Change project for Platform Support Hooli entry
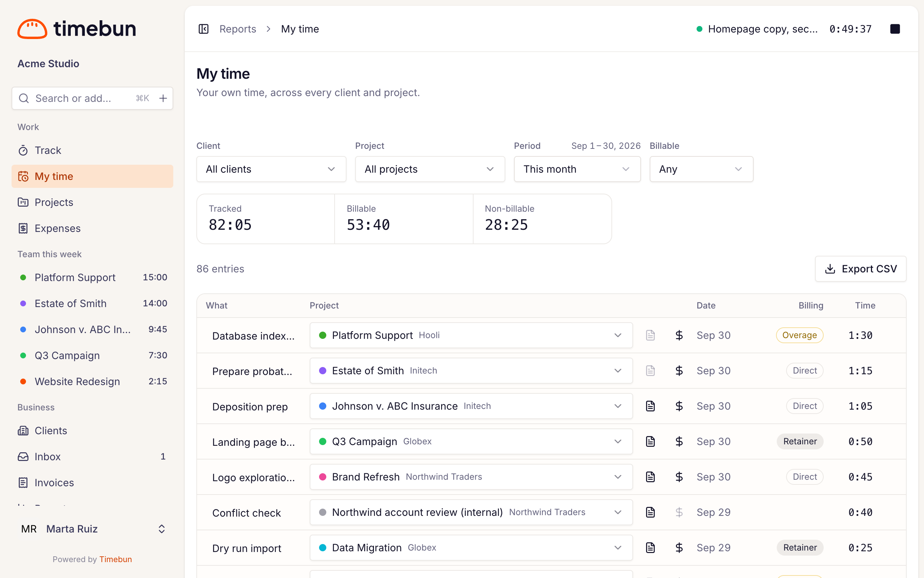The image size is (924, 578). [x=471, y=335]
